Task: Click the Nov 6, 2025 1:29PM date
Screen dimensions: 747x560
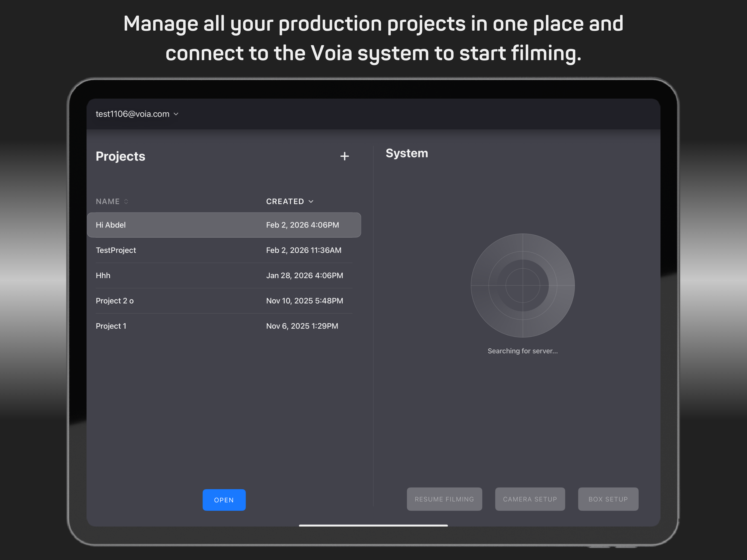Action: [302, 326]
